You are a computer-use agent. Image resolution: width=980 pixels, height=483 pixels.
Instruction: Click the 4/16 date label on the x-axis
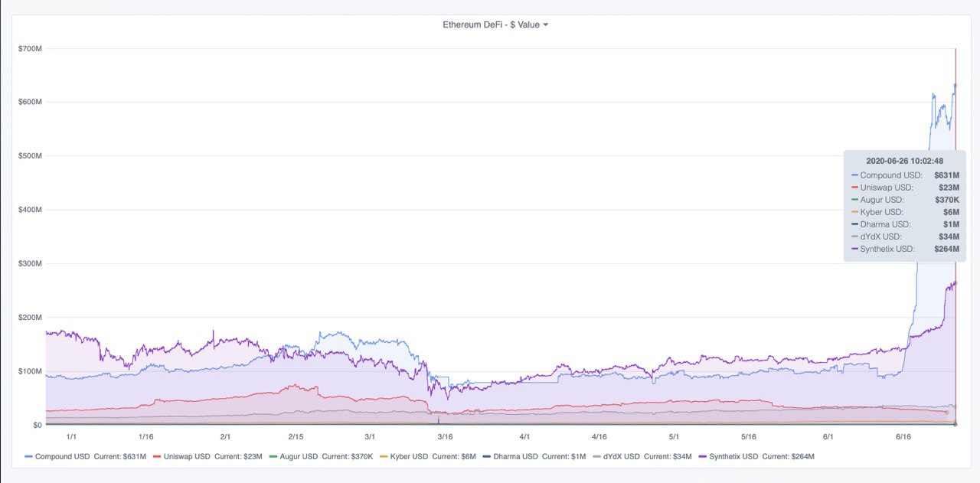[599, 436]
